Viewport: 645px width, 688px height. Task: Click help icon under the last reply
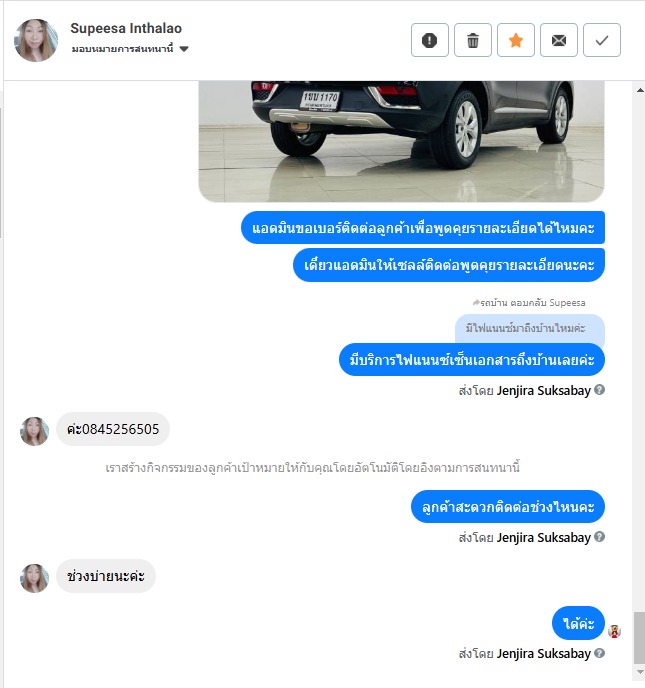[599, 653]
